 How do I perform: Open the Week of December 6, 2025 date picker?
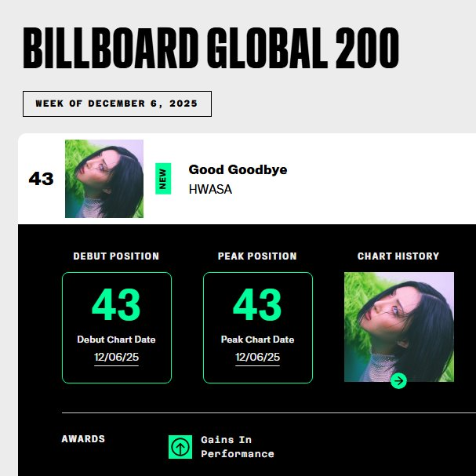117,104
